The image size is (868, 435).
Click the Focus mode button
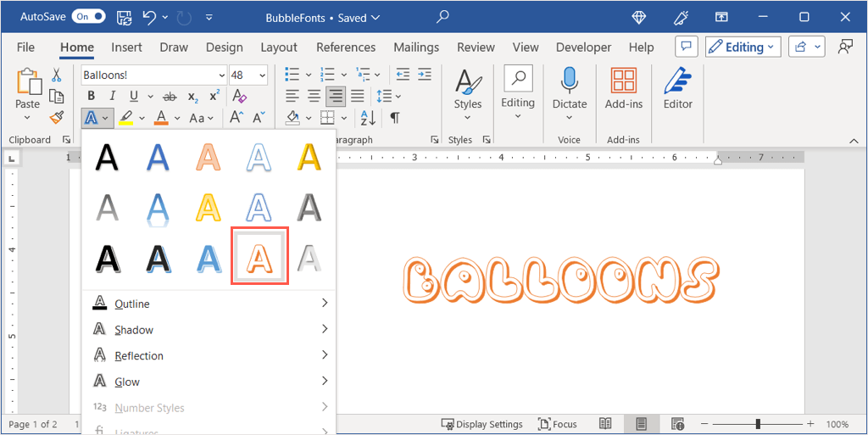[x=557, y=424]
